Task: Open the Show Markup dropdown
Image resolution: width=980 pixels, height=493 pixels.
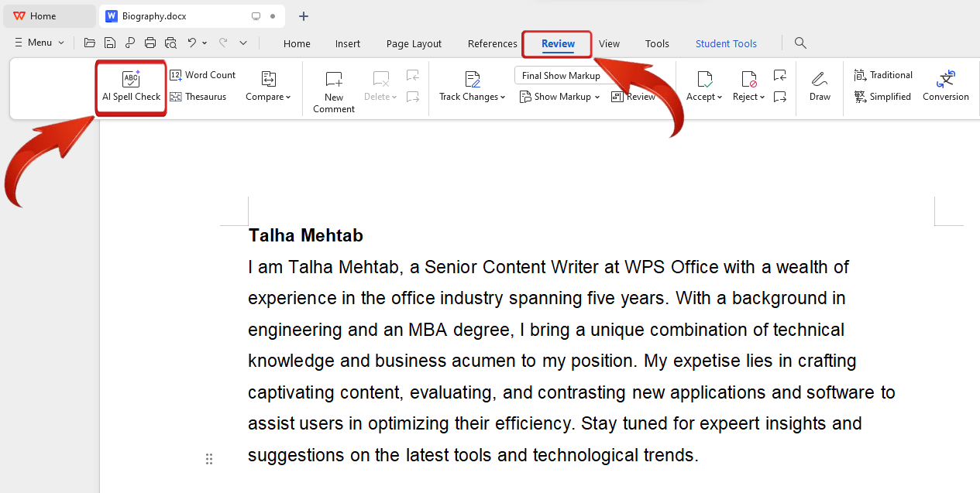Action: (560, 97)
